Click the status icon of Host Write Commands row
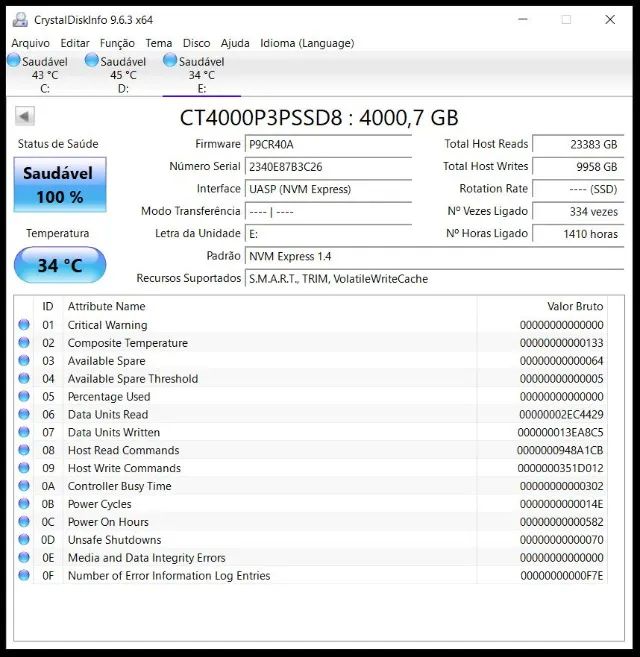This screenshot has height=657, width=640. [x=24, y=468]
